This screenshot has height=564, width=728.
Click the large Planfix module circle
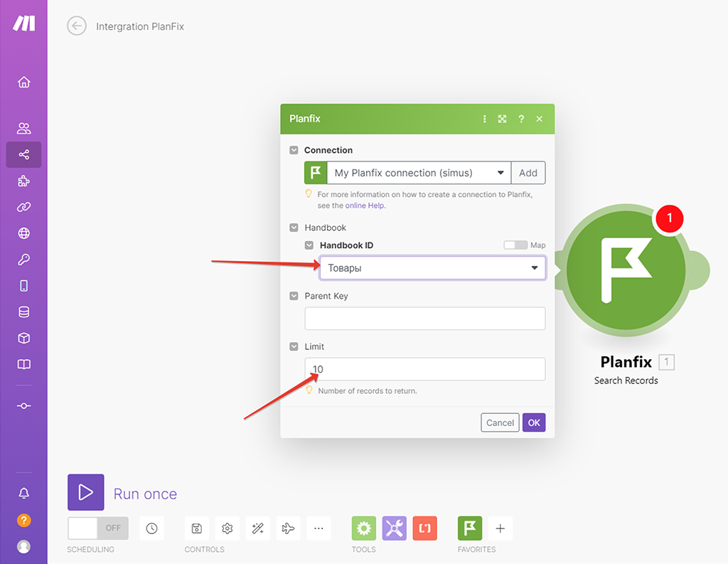[x=626, y=270]
